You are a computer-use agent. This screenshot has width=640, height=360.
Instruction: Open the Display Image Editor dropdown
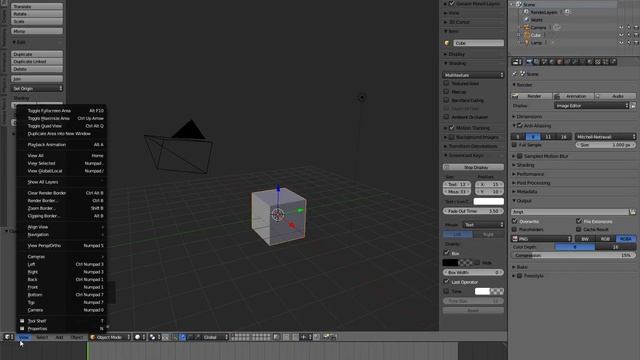coord(592,106)
